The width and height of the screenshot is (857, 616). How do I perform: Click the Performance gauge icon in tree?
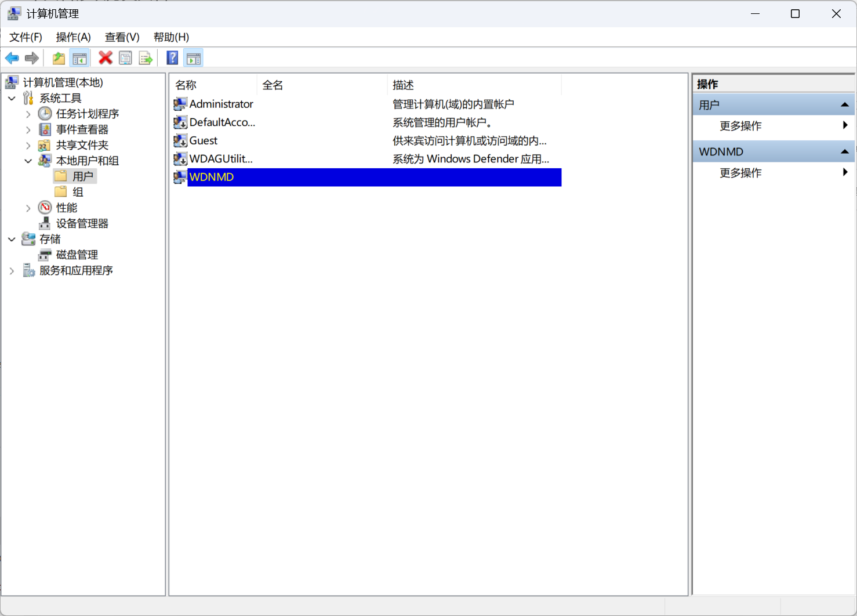45,208
